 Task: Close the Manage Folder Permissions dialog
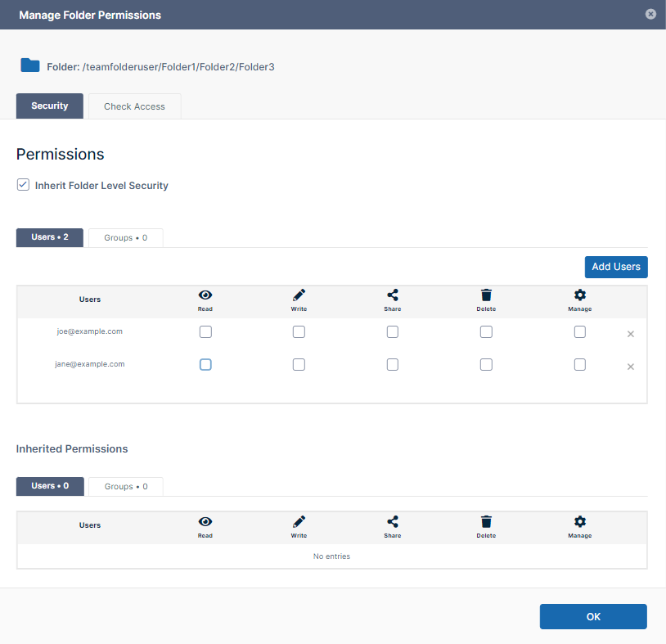[650, 14]
